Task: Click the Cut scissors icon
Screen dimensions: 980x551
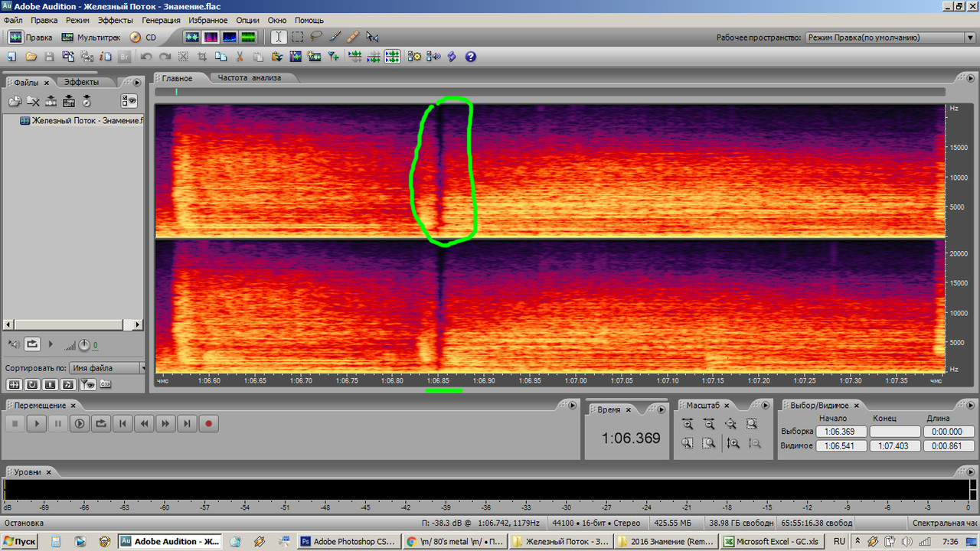Action: [240, 57]
